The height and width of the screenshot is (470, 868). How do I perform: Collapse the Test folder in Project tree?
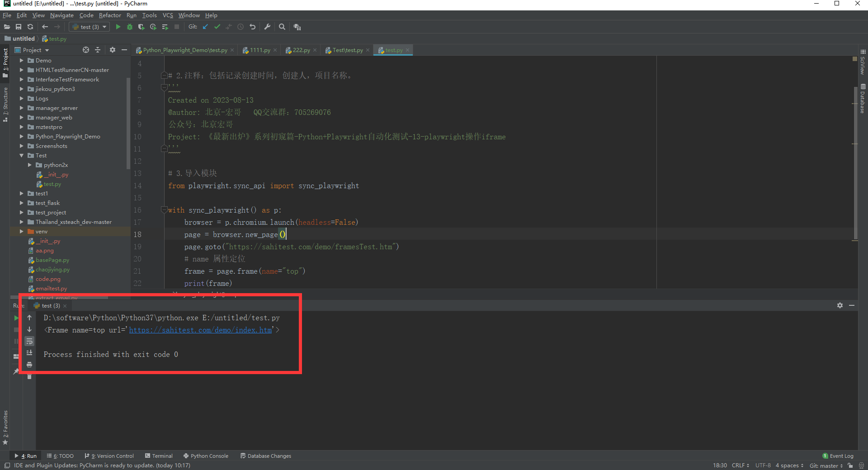point(21,155)
